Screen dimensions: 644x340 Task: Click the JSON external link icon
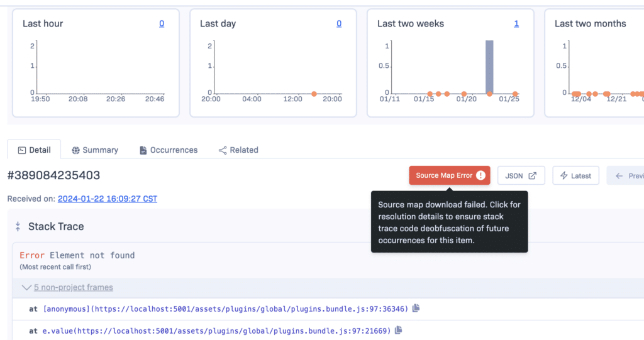[x=532, y=175]
